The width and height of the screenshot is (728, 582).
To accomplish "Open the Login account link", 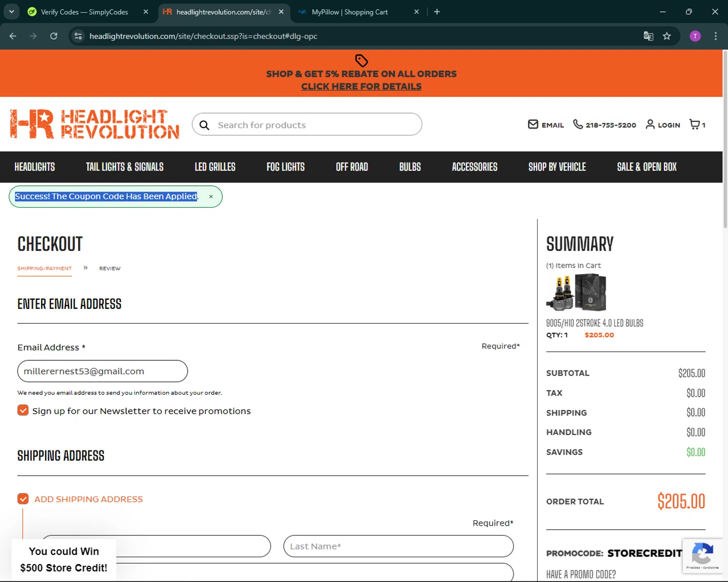I will pyautogui.click(x=662, y=125).
